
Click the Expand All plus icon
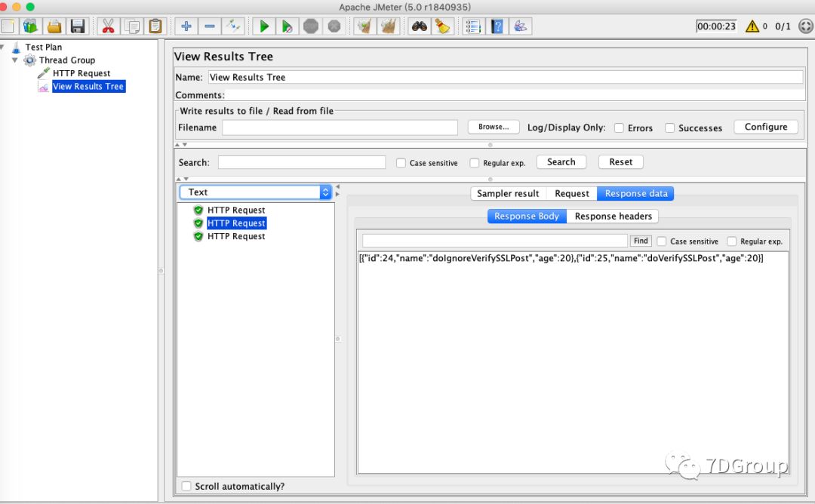186,26
